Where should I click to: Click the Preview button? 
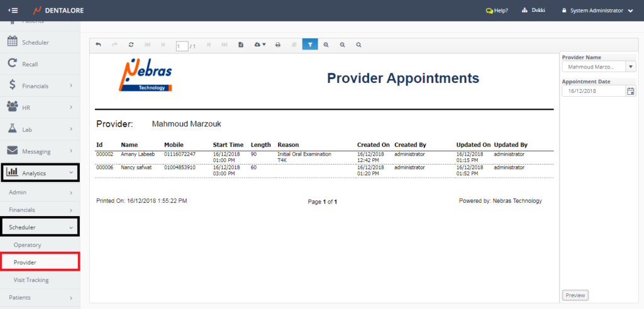point(575,295)
